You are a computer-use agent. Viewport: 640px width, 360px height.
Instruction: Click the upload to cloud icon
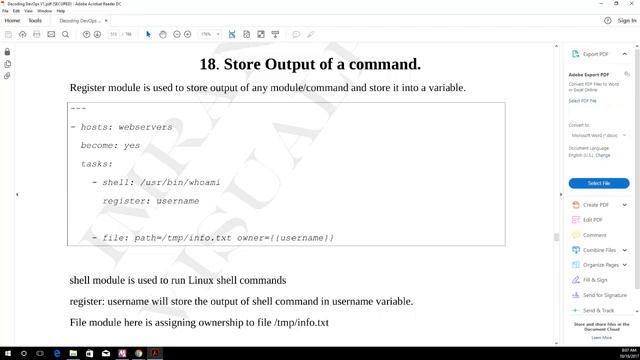click(22, 35)
